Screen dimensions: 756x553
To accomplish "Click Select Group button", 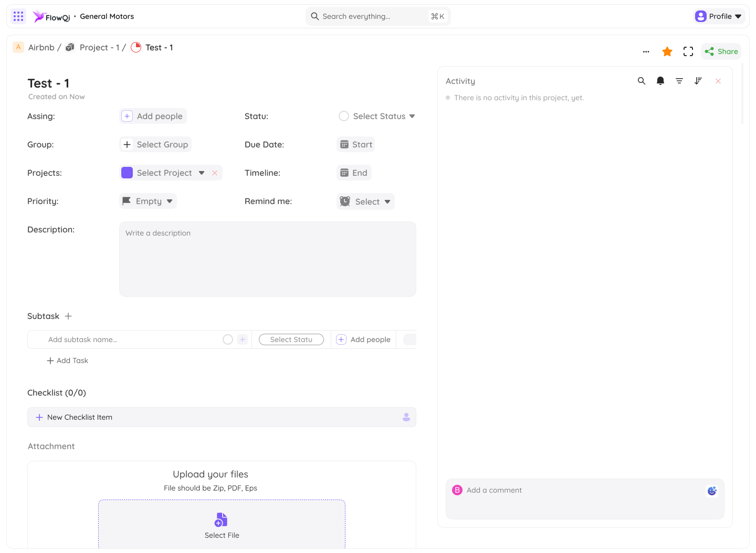I will 155,144.
